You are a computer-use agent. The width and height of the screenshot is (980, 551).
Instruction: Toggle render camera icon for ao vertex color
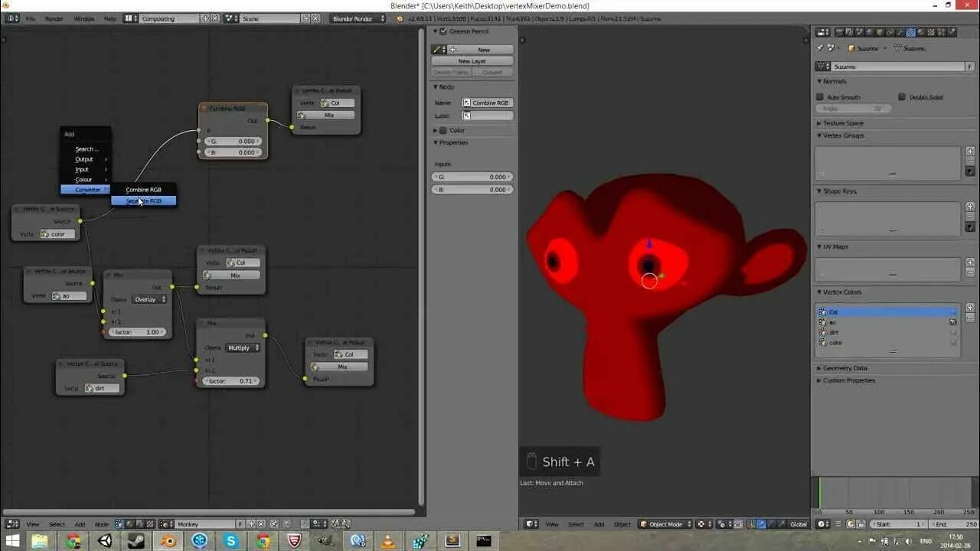point(953,322)
